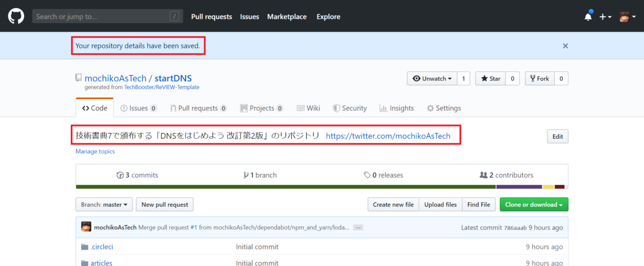Image resolution: width=644 pixels, height=266 pixels.
Task: Click the commit author avatar thumbnail
Action: pos(86,227)
